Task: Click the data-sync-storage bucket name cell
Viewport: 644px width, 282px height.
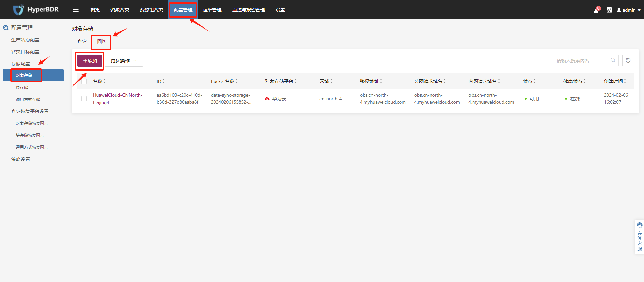Action: [231, 99]
